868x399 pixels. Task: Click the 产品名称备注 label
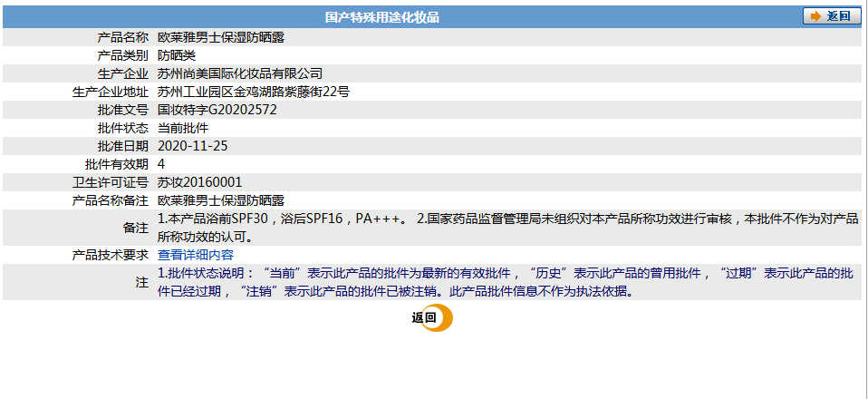pyautogui.click(x=111, y=200)
